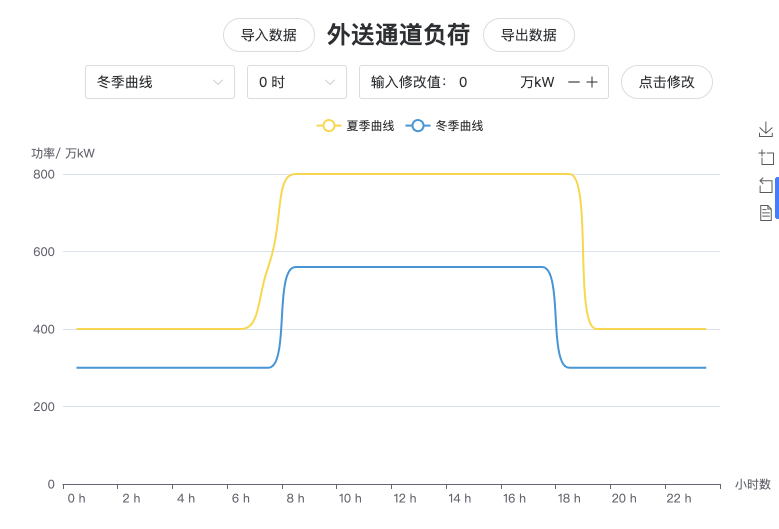
Task: Open the 0 时 hour selection dropdown
Action: click(296, 82)
